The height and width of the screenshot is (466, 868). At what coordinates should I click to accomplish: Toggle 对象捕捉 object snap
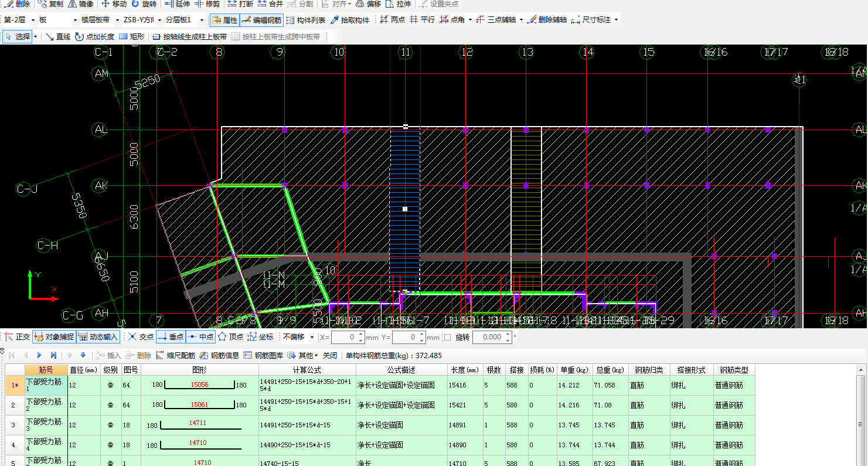pyautogui.click(x=54, y=337)
